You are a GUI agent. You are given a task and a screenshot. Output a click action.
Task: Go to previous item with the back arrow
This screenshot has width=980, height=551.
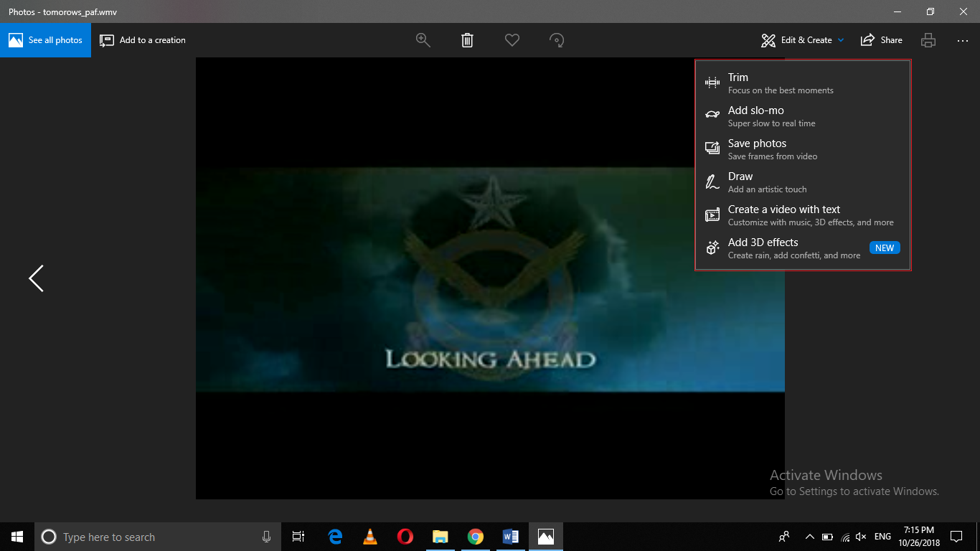[x=35, y=278]
